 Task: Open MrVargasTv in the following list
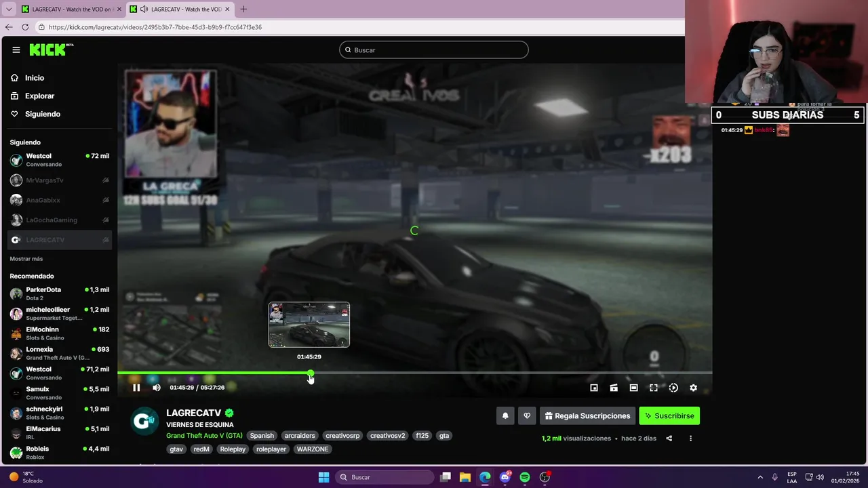click(60, 180)
